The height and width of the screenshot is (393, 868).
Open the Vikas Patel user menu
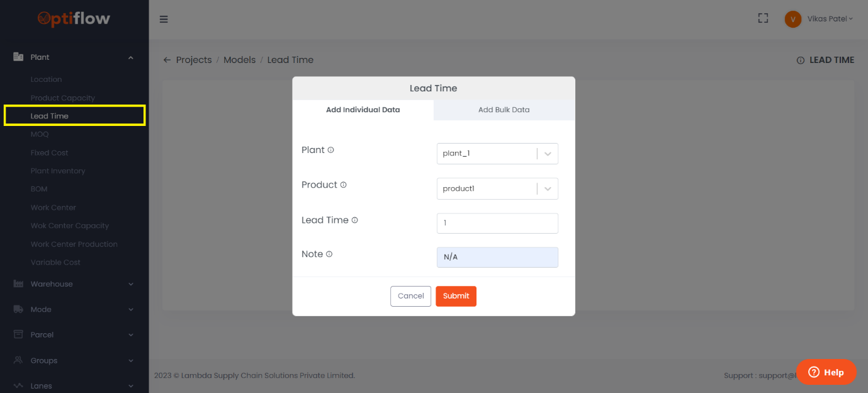click(x=819, y=19)
